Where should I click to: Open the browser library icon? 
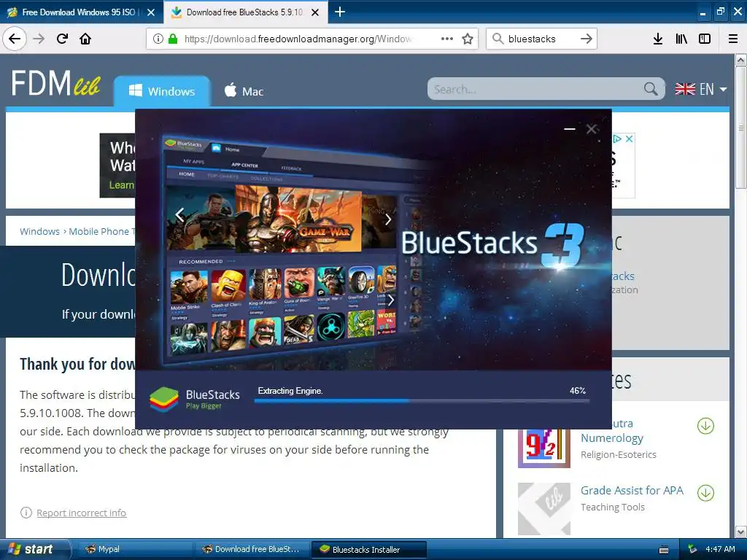click(681, 39)
